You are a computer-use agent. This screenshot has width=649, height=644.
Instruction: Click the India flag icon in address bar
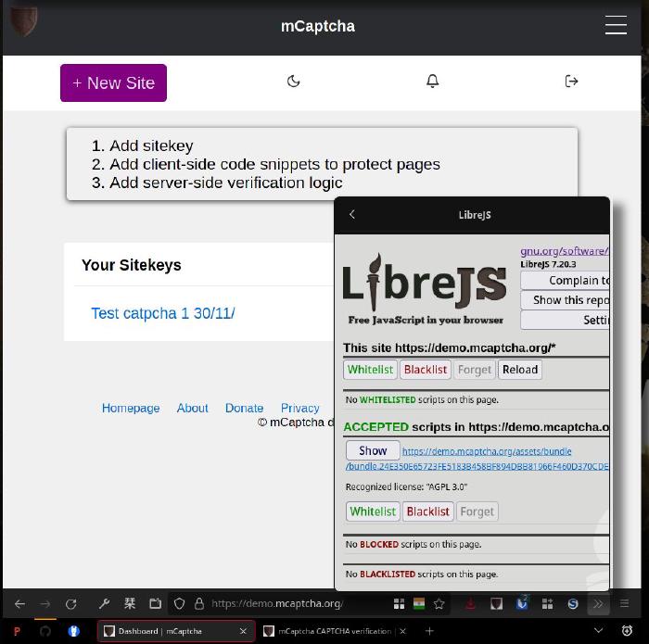click(x=419, y=604)
